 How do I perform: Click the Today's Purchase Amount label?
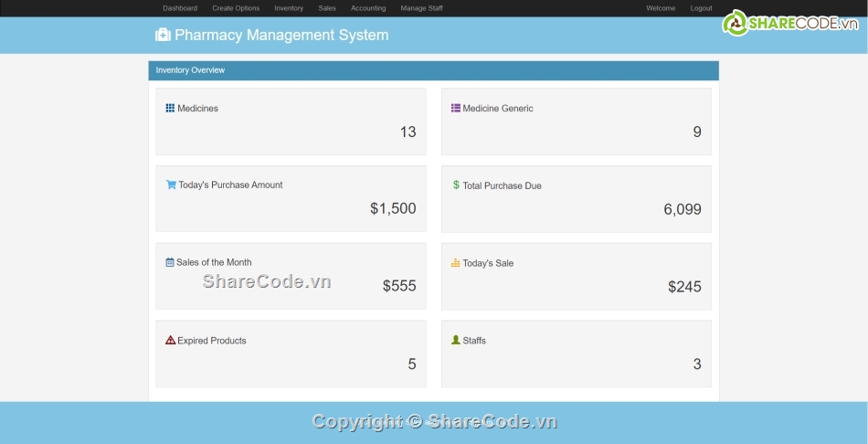[230, 185]
